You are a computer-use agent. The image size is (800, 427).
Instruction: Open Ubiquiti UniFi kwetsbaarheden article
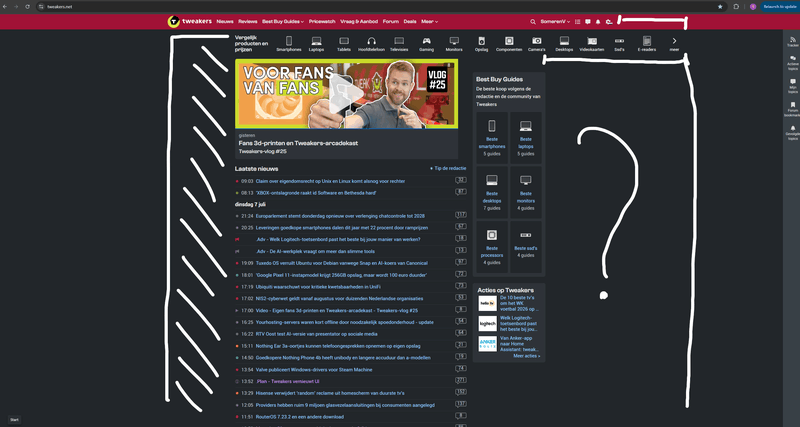coord(318,287)
